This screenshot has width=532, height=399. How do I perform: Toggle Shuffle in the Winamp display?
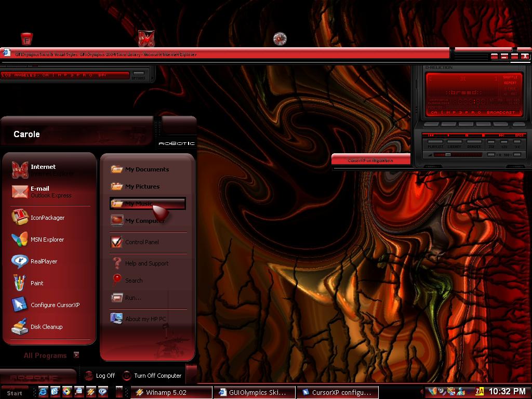(510, 77)
